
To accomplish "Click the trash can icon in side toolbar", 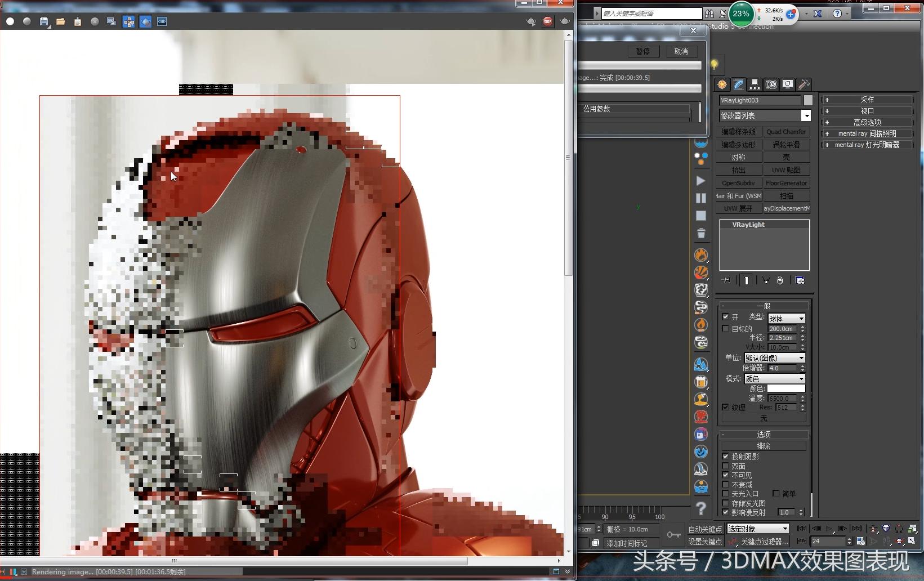I will (701, 233).
